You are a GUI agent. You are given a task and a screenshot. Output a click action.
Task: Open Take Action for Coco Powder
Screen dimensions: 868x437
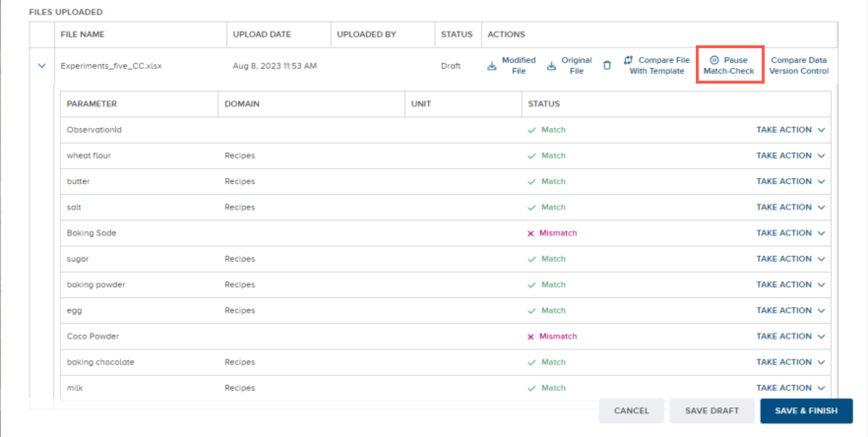790,337
